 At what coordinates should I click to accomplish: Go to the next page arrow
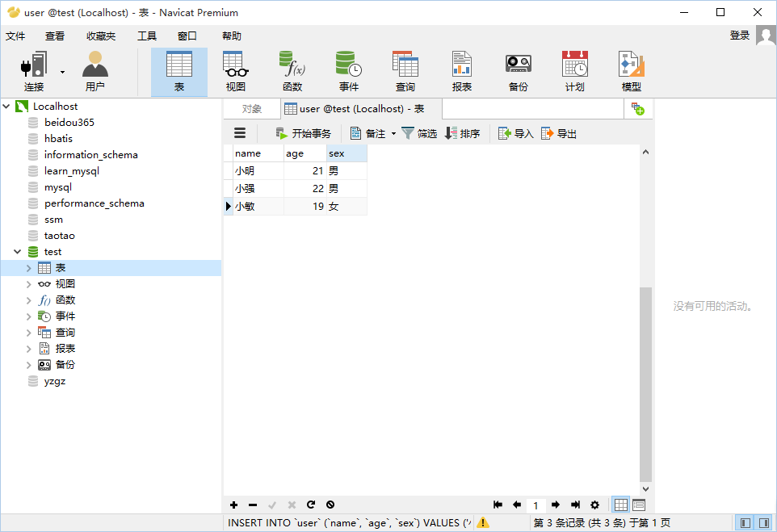[x=556, y=505]
